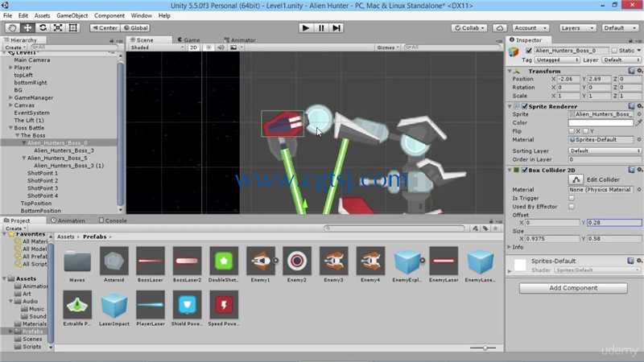Screen dimensions: 644x362
Task: Select the Enemy2 prefab
Action: 296,265
